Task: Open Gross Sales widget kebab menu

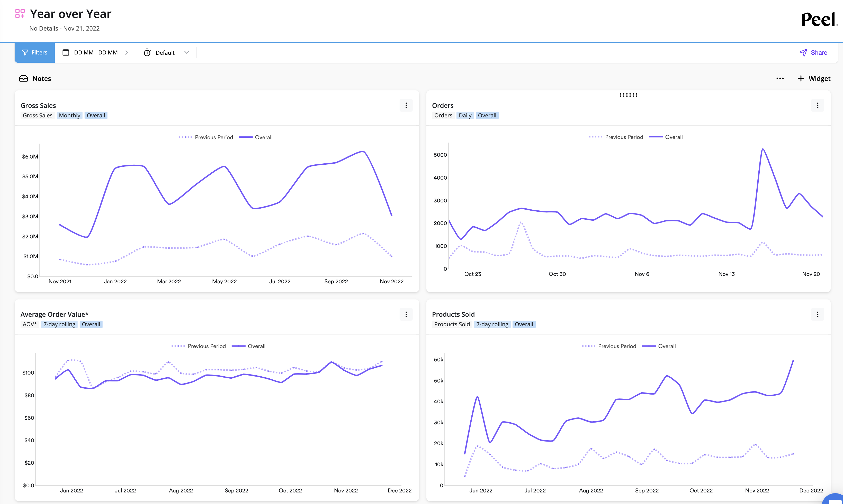Action: pos(406,105)
